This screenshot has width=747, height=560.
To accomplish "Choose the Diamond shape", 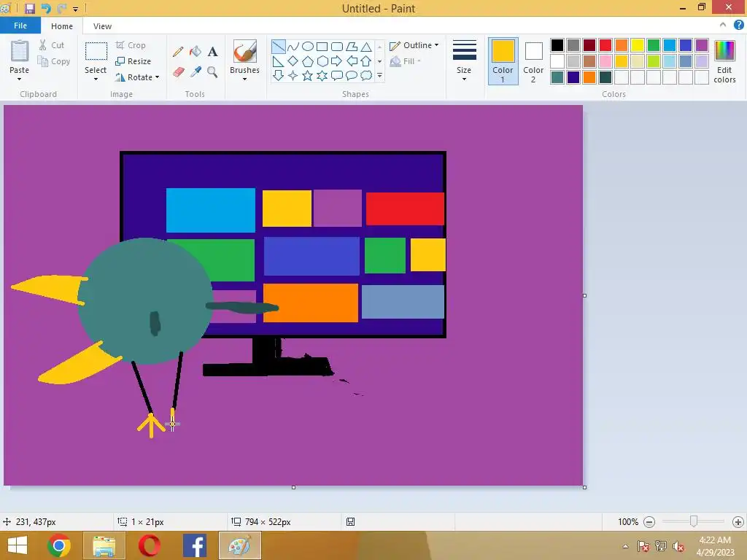I will point(293,61).
